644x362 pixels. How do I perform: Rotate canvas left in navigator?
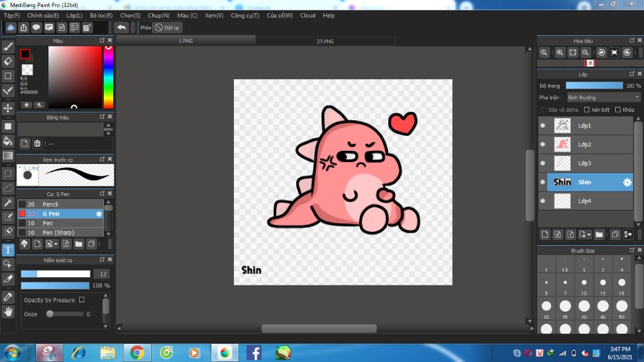[601, 53]
